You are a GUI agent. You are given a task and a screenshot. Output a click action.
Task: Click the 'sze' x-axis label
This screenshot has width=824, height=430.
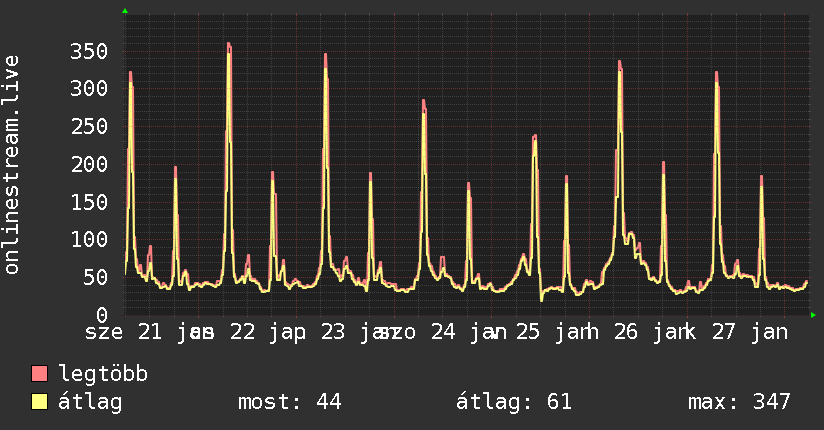(104, 332)
